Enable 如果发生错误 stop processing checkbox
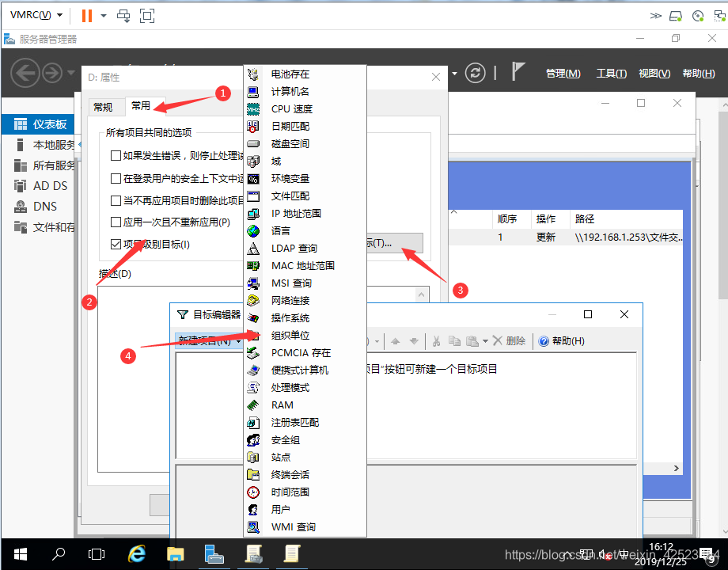The image size is (728, 570). [x=116, y=156]
